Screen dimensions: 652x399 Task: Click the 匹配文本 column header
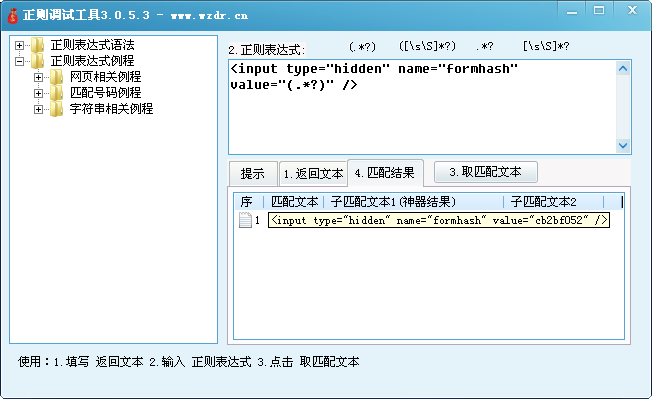(x=294, y=202)
